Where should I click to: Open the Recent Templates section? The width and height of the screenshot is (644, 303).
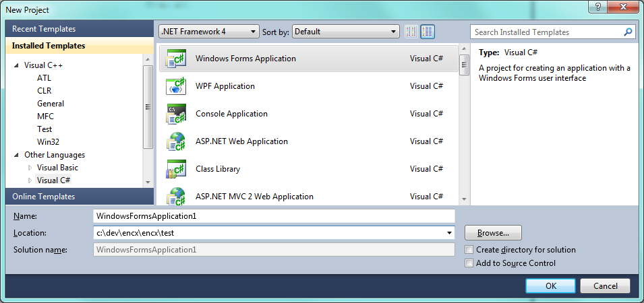tap(44, 29)
